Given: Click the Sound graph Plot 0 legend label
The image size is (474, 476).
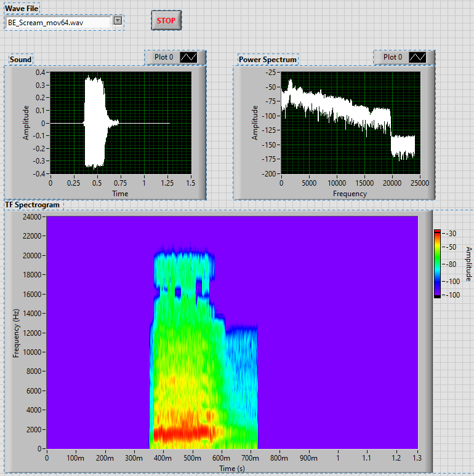Looking at the screenshot, I should tap(164, 57).
